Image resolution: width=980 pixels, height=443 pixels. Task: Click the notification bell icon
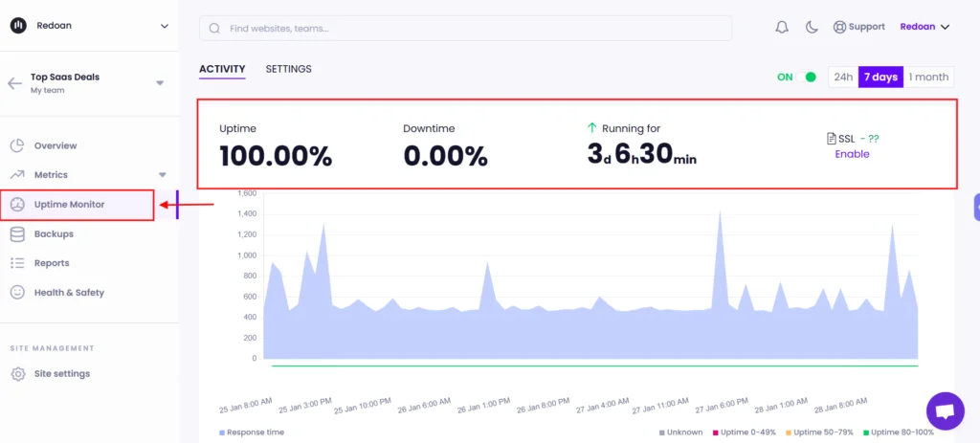click(782, 28)
